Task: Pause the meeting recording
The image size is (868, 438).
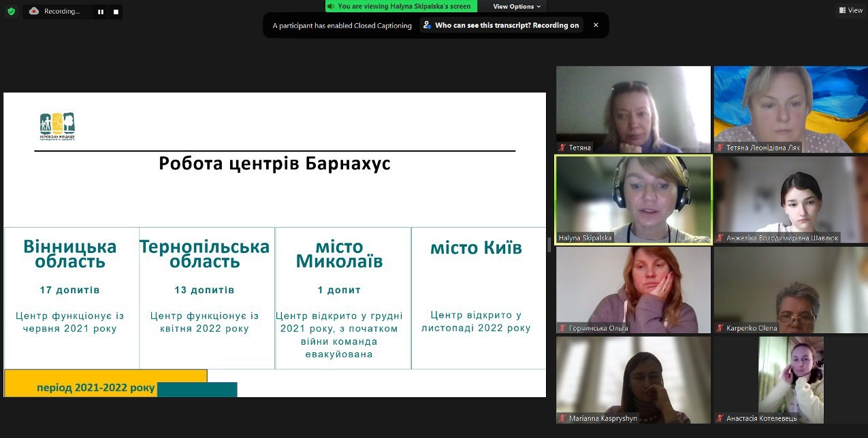Action: click(x=101, y=12)
